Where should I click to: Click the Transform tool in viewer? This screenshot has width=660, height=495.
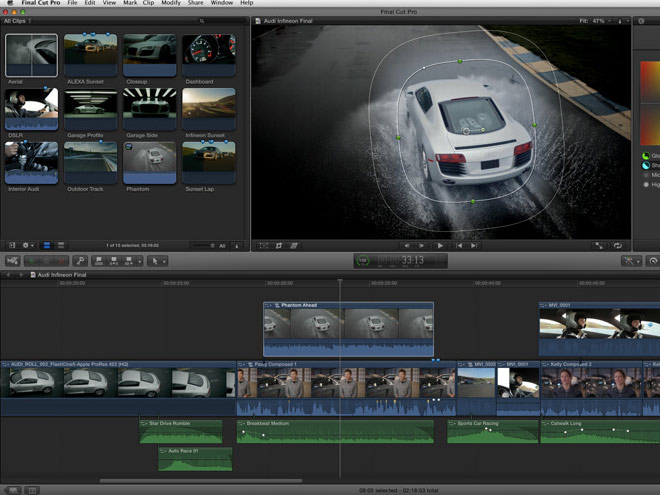click(264, 245)
